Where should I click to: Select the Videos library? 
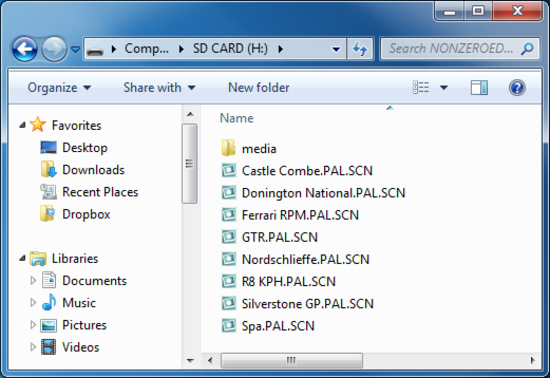pyautogui.click(x=81, y=347)
